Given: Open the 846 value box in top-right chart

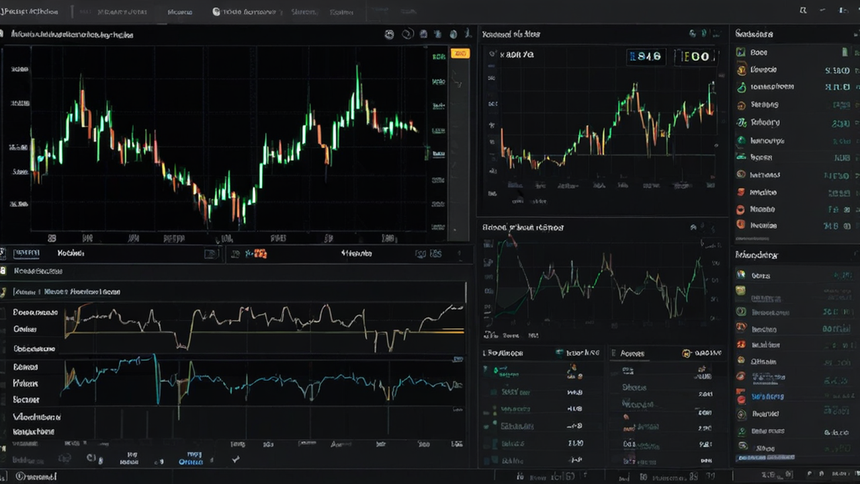Looking at the screenshot, I should 646,57.
